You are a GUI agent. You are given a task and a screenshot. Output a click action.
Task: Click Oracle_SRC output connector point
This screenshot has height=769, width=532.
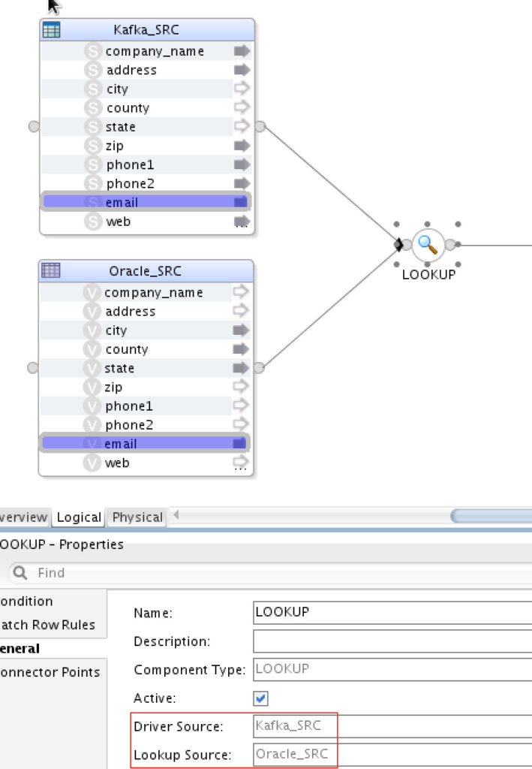point(259,367)
